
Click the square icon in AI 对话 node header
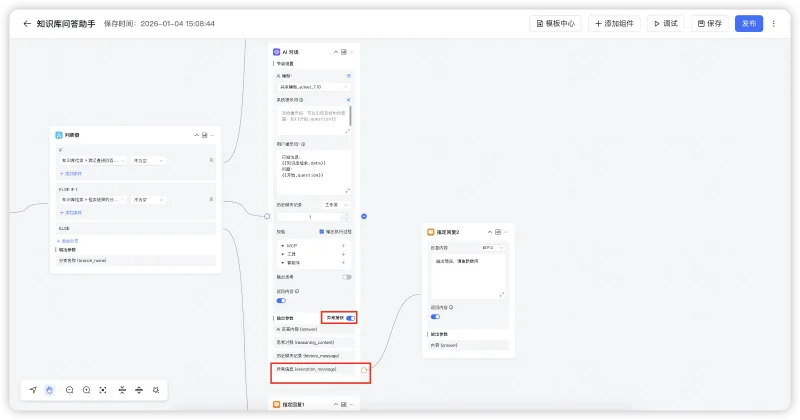click(344, 52)
